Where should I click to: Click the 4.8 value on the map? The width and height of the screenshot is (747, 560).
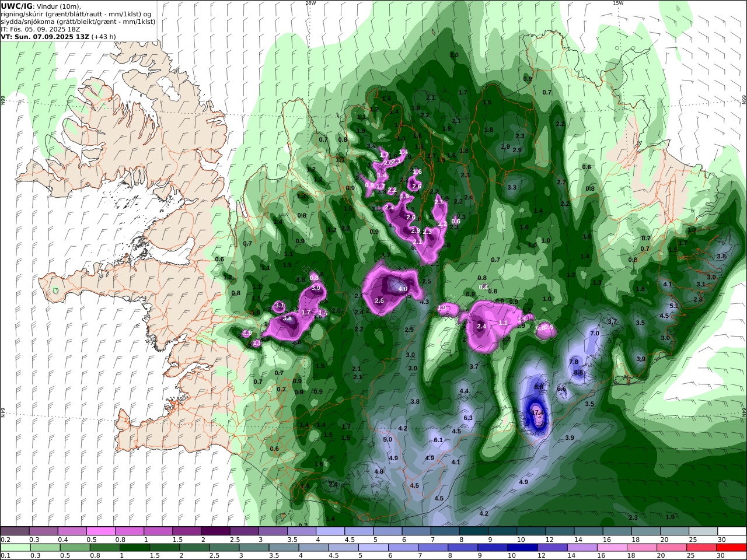379,472
